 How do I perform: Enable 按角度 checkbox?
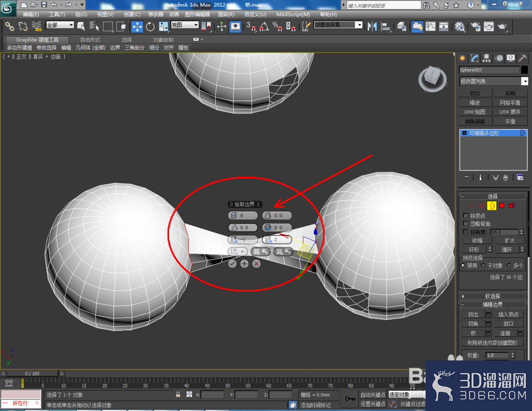[x=465, y=232]
